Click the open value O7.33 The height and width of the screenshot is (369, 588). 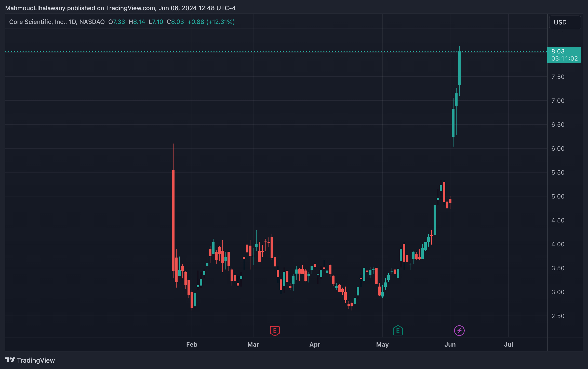tap(117, 22)
